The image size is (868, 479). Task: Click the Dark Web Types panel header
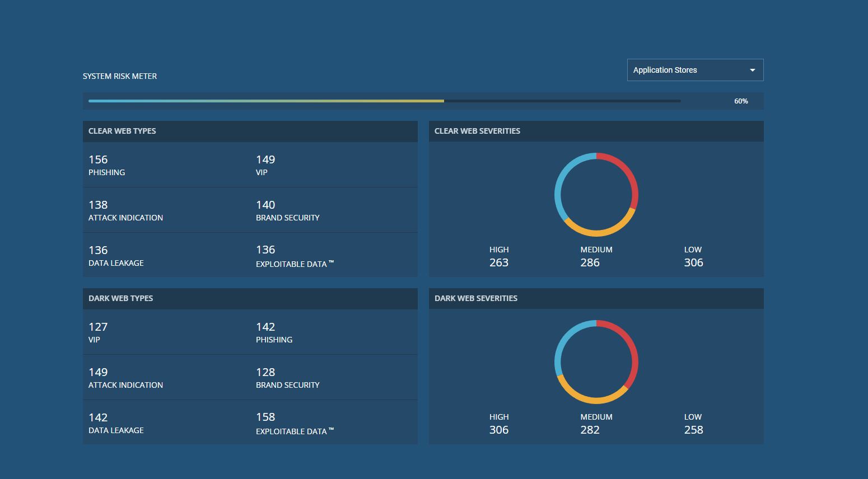point(250,298)
